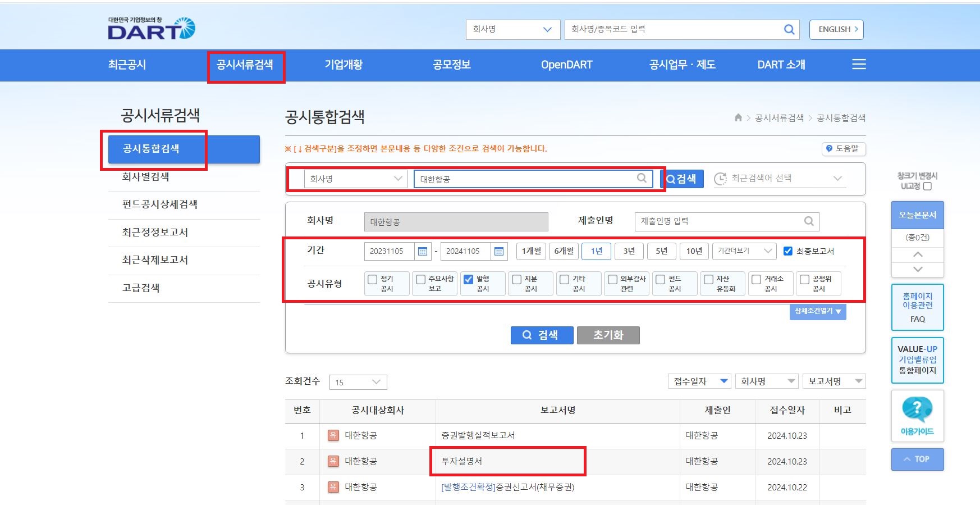980x505 pixels.
Task: Open 공모정보 menu
Action: point(451,65)
